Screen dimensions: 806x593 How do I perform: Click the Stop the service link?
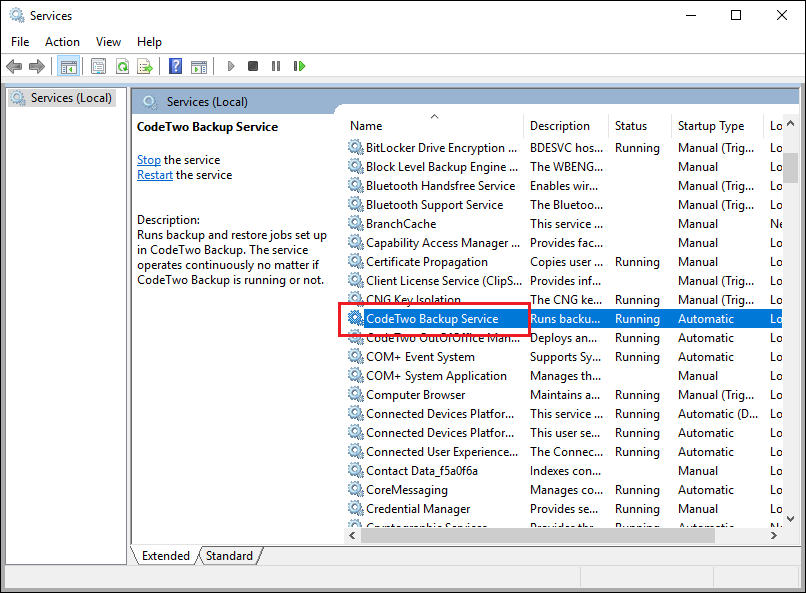[149, 160]
